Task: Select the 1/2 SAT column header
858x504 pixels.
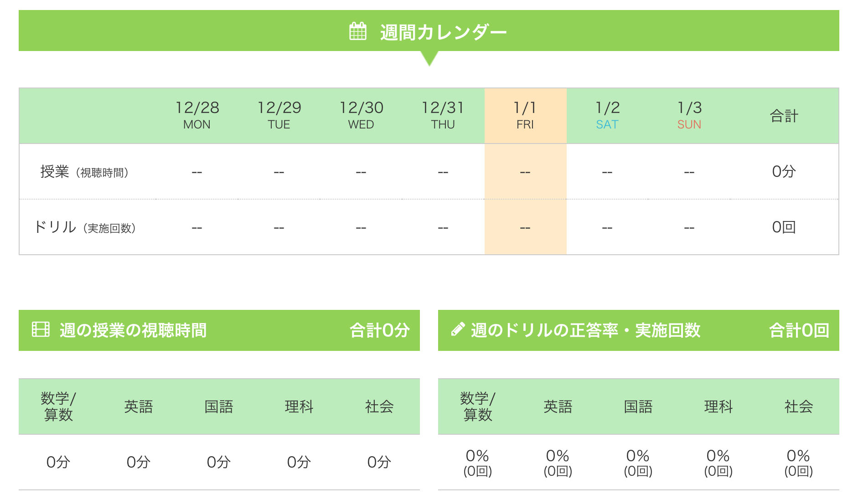Action: pos(607,115)
